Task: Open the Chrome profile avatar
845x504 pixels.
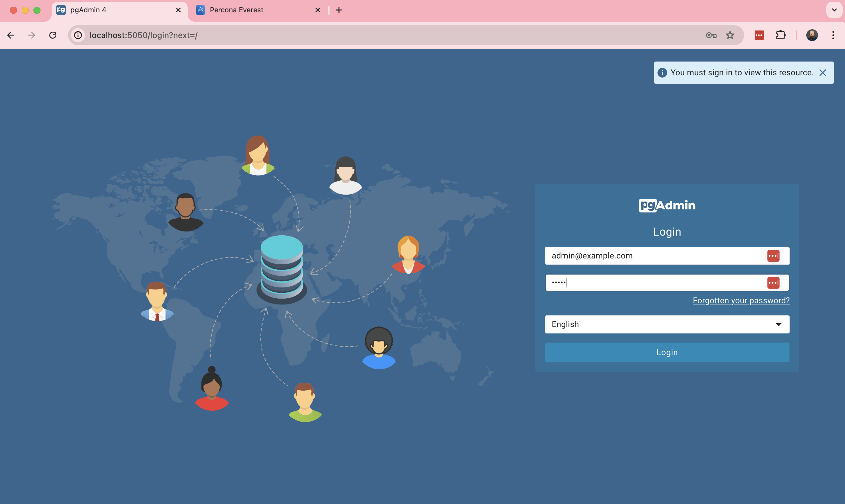Action: (812, 35)
